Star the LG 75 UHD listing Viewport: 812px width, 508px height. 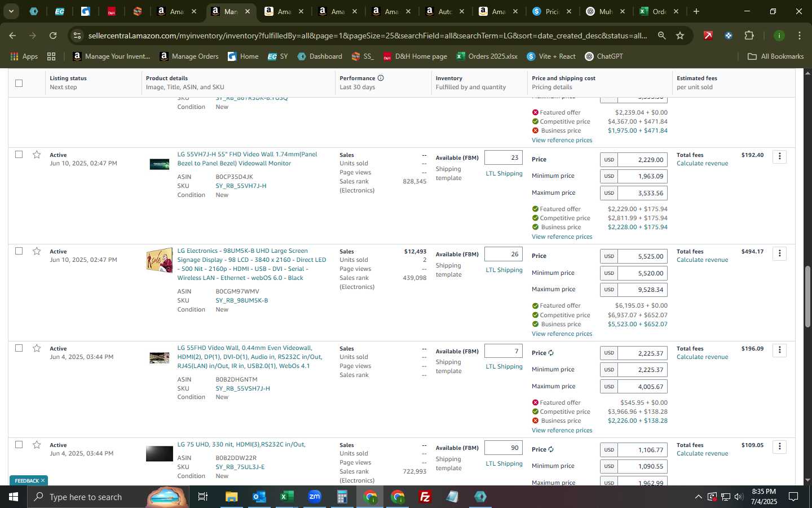click(x=37, y=445)
